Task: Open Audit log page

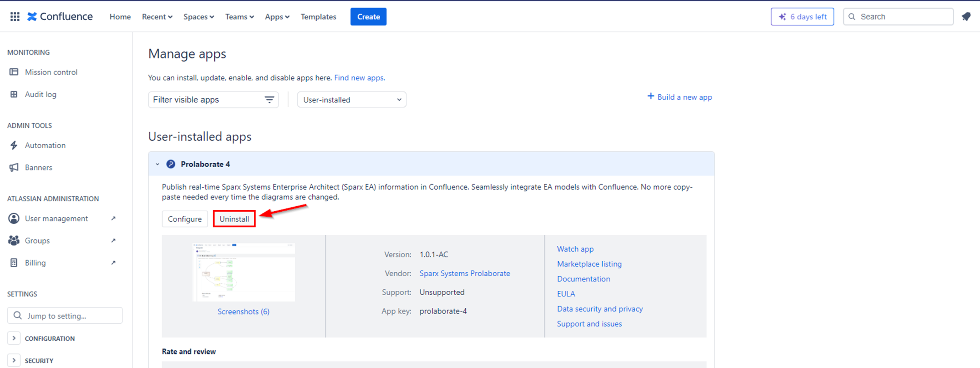Action: pyautogui.click(x=41, y=94)
